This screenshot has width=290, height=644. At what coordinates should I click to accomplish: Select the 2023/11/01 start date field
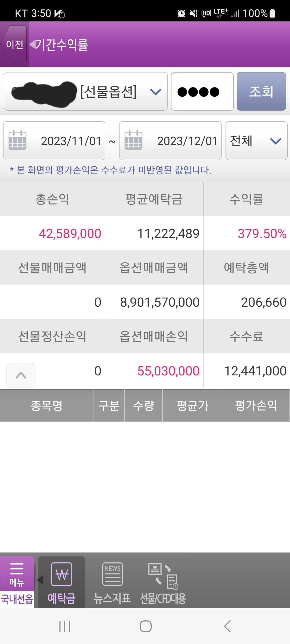(71, 141)
